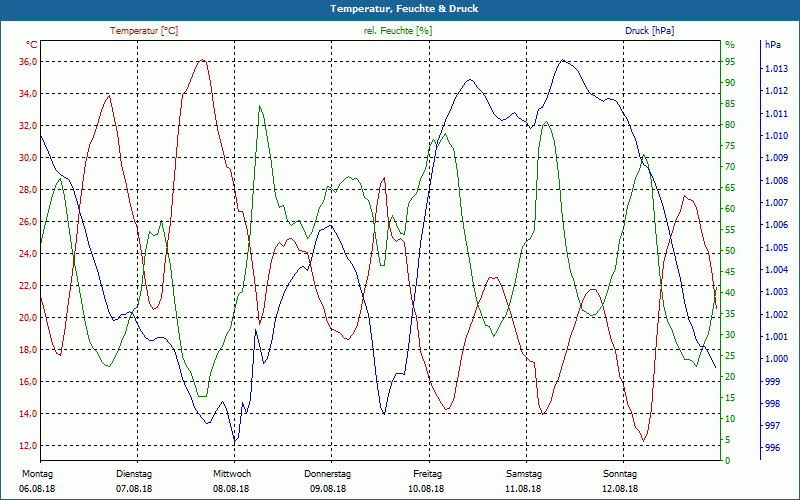
Task: Click the 26,0 temperature axis value
Action: 28,221
